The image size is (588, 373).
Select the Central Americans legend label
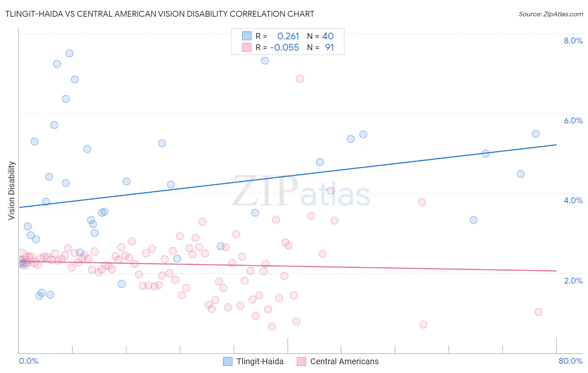344,361
